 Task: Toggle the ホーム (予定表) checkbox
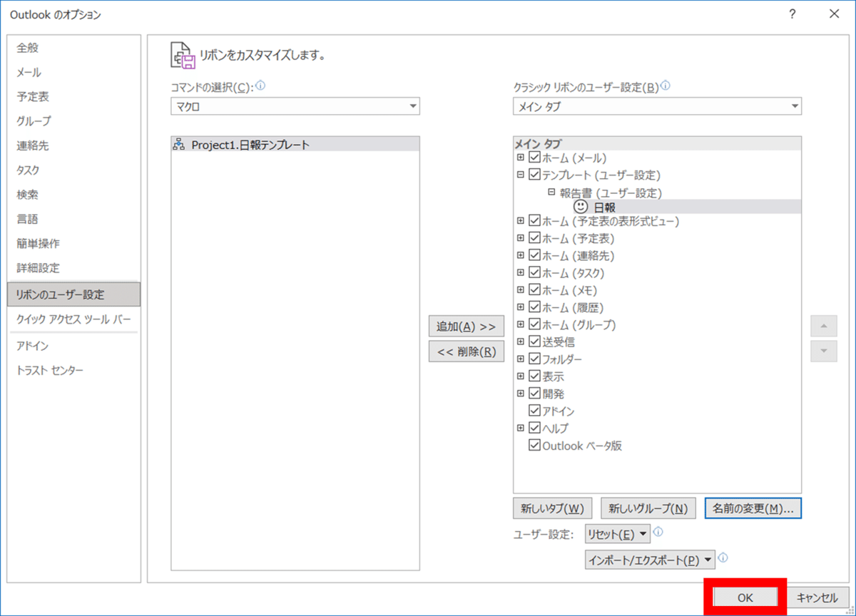[x=534, y=239]
